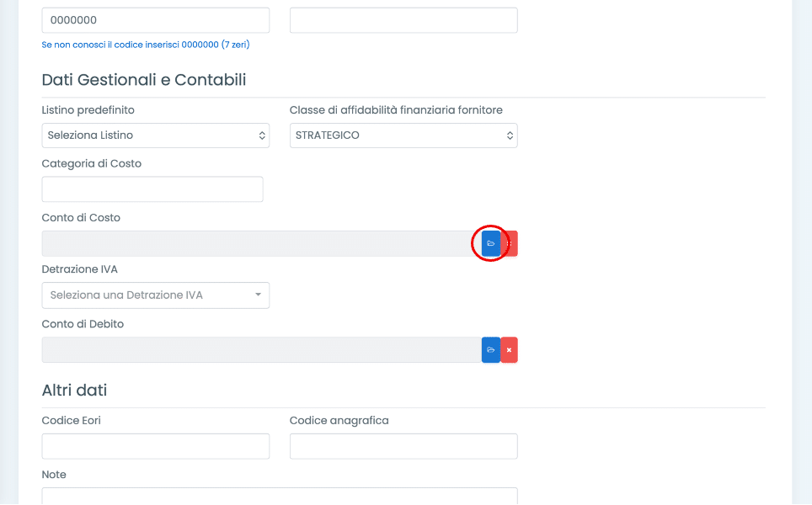Expand the Listino predefinito dropdown
Image resolution: width=812 pixels, height=505 pixels.
click(x=155, y=136)
